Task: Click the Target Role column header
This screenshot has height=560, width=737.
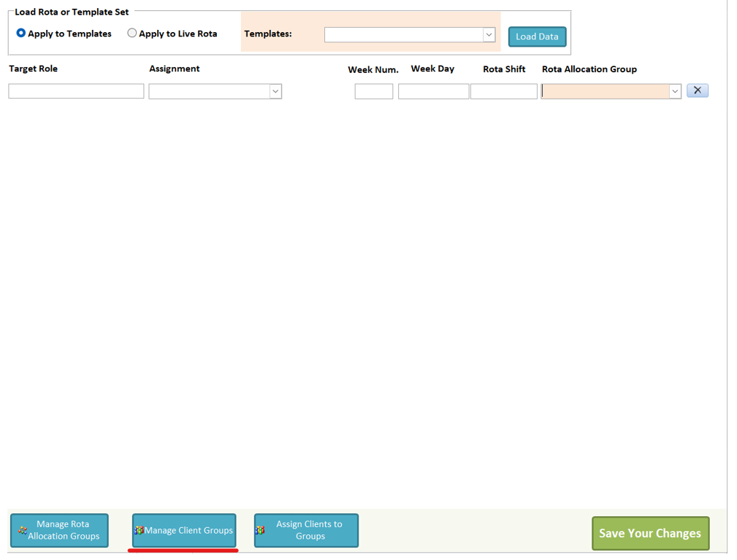Action: pos(33,69)
